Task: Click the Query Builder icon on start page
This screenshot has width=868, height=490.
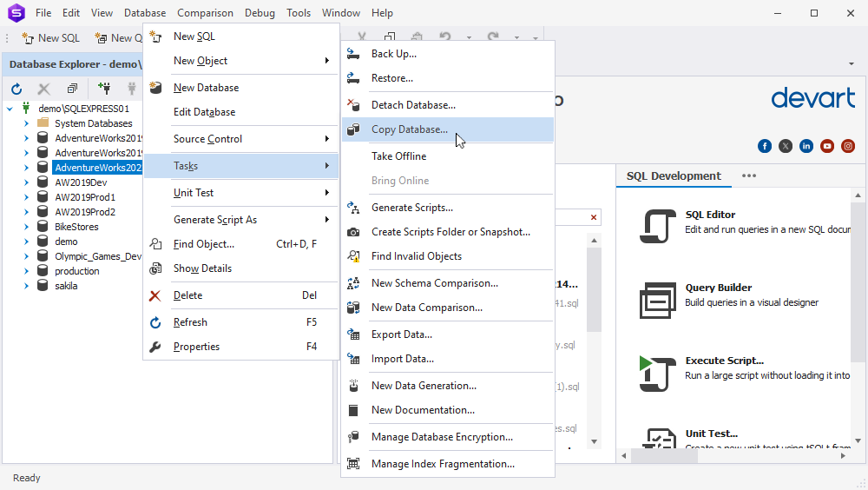Action: (658, 301)
